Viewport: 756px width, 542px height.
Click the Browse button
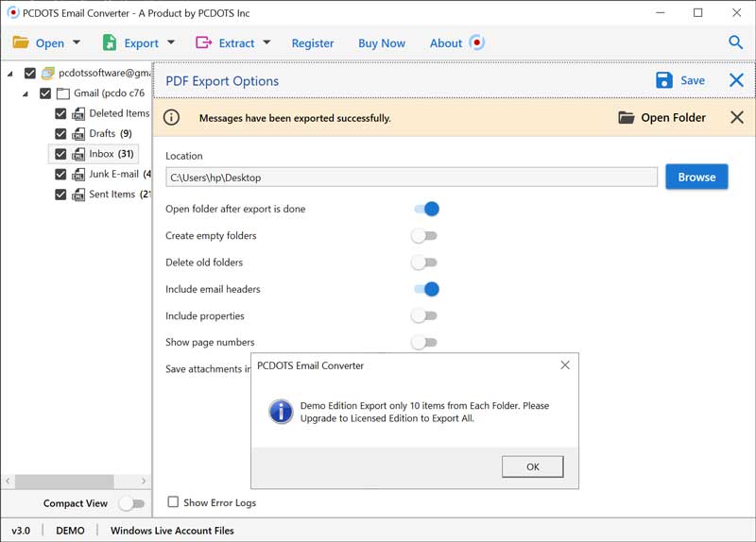pyautogui.click(x=696, y=177)
